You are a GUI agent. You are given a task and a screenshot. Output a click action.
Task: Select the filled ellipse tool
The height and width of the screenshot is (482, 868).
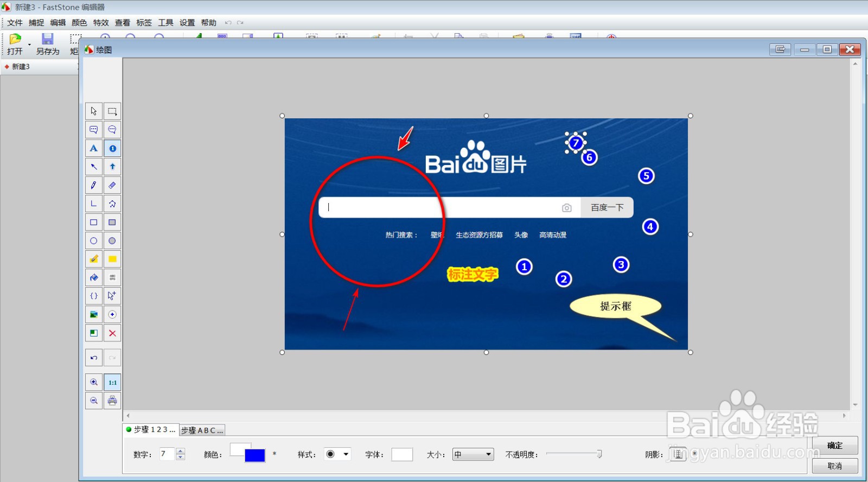click(x=112, y=240)
